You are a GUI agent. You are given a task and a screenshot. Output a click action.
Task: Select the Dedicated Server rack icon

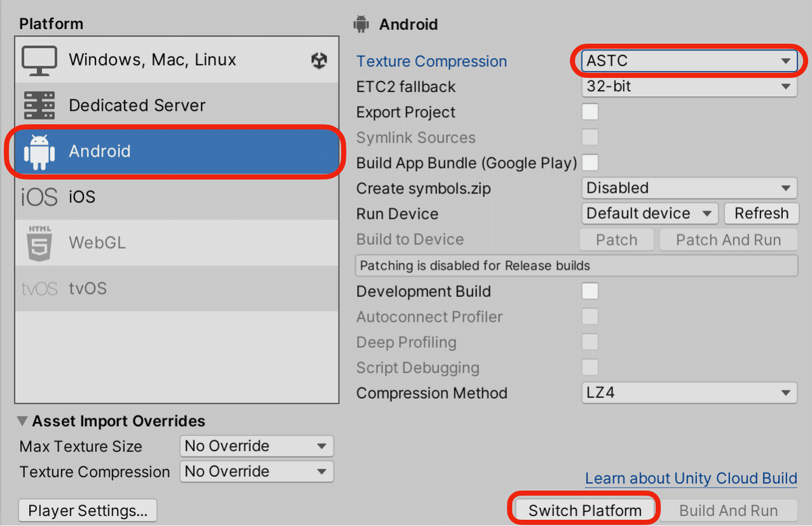[x=39, y=105]
